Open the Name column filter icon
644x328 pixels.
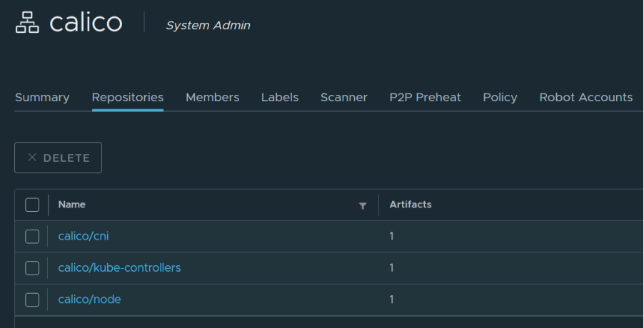[362, 206]
